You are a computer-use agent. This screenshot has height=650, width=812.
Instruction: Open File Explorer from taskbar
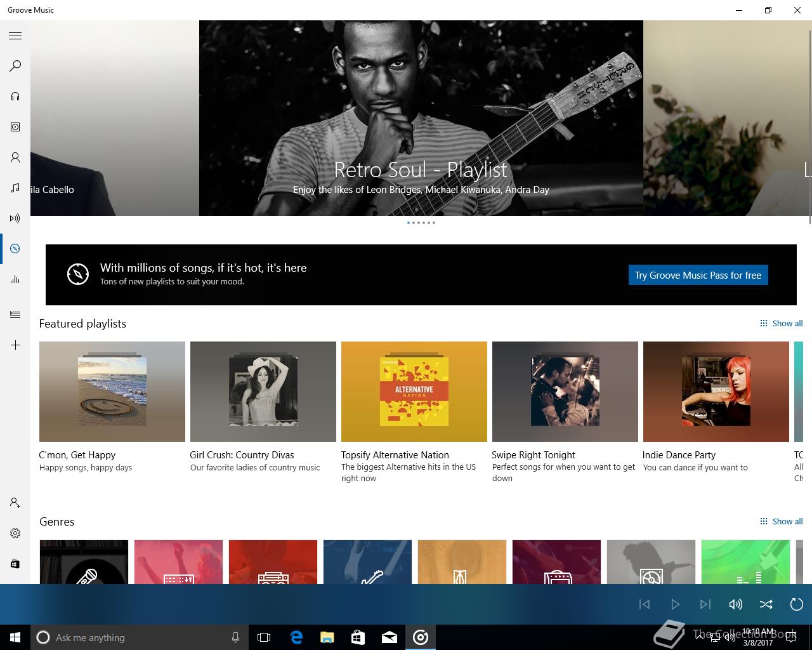pos(327,637)
